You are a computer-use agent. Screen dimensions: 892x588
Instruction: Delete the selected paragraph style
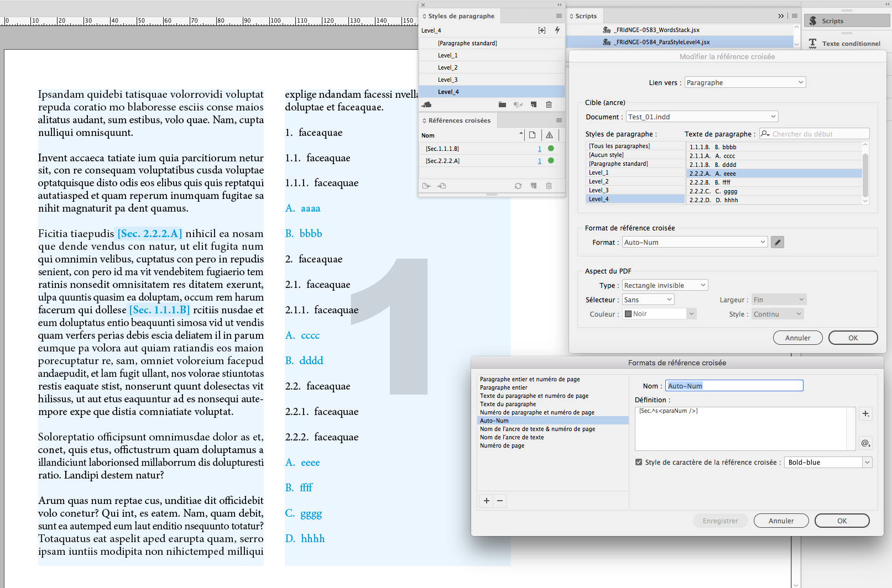549,104
